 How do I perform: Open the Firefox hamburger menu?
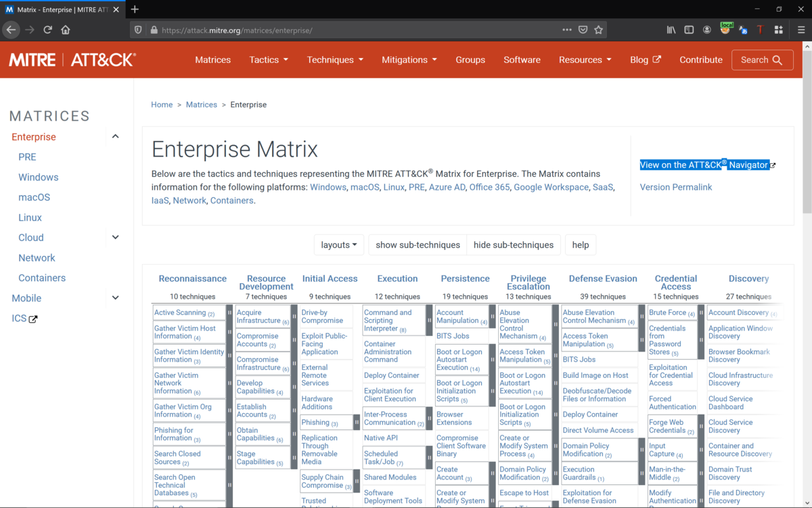(x=800, y=30)
